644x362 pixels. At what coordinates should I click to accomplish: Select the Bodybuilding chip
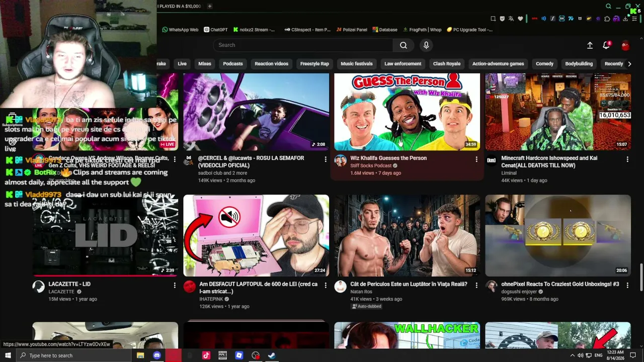[579, 64]
